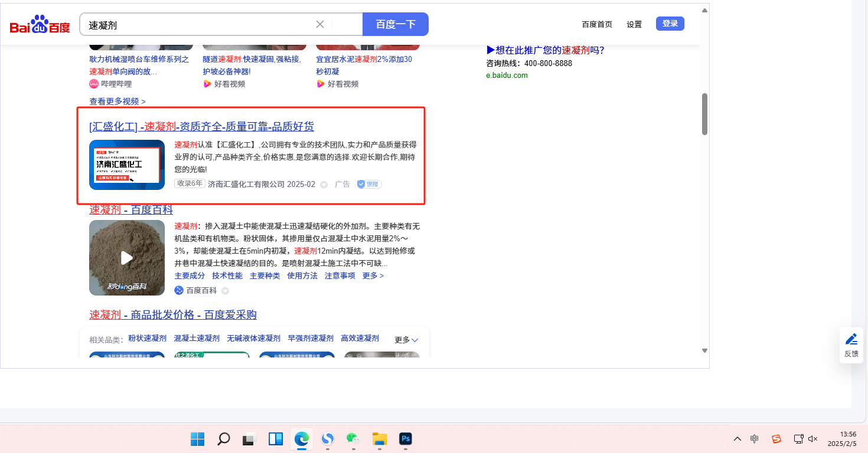868x453 pixels.
Task: Open the 查看更多视频 link
Action: click(117, 101)
